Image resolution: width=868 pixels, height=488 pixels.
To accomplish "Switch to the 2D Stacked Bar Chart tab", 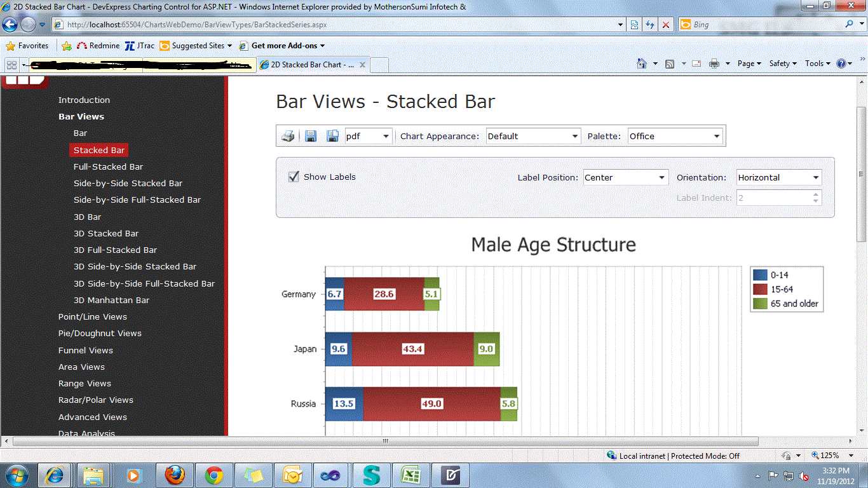I will click(x=311, y=64).
